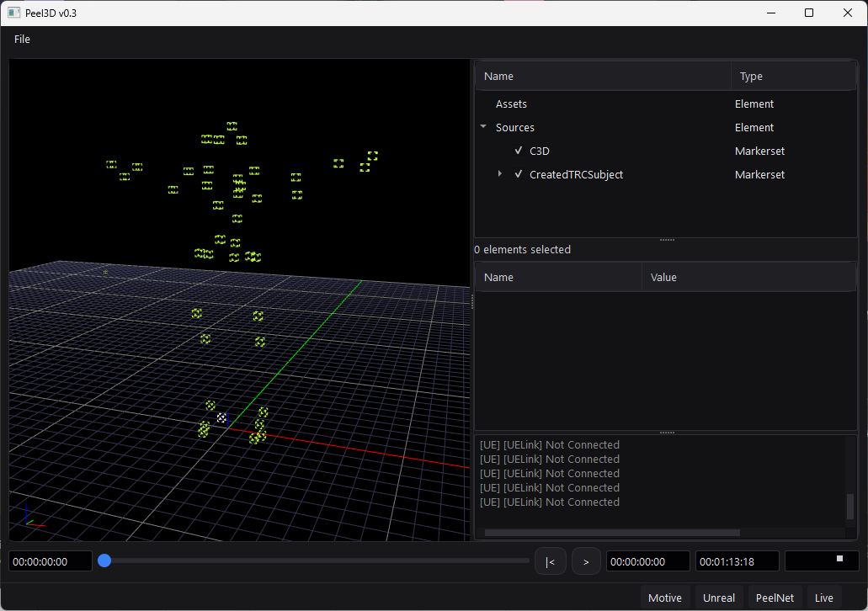Collapse the Sources tree node
The height and width of the screenshot is (611, 868).
pyautogui.click(x=483, y=127)
